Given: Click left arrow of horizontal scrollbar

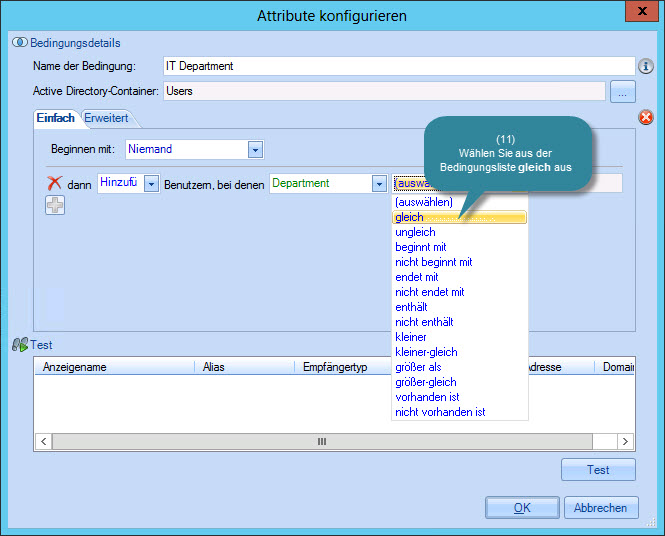Looking at the screenshot, I should (44, 441).
